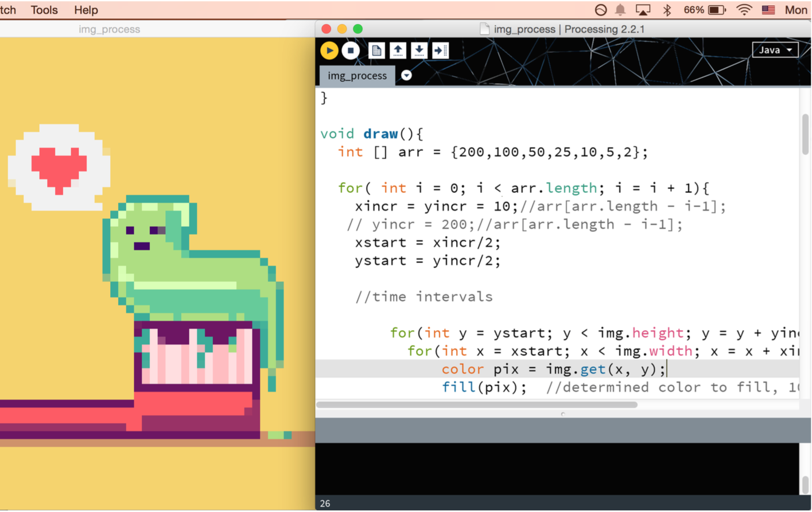Stop the running sketch
This screenshot has height=512, width=812.
[351, 51]
